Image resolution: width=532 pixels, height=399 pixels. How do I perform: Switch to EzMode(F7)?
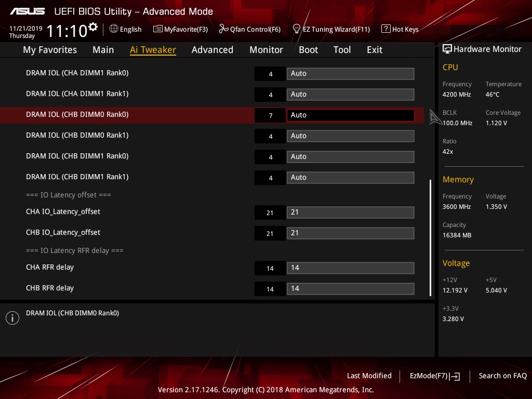(435, 376)
